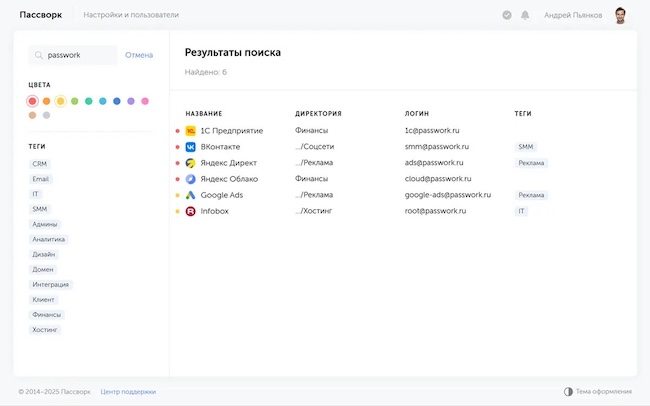Select the purple color filter

tap(131, 101)
